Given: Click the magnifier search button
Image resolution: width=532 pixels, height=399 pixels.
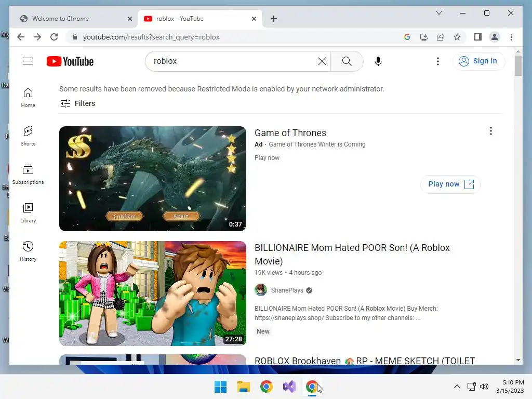Looking at the screenshot, I should pyautogui.click(x=347, y=61).
